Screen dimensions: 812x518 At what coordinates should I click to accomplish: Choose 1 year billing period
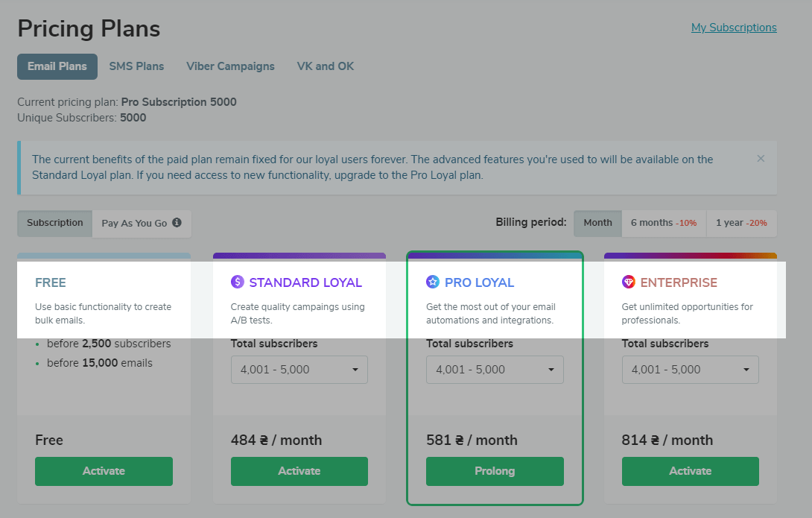(x=741, y=224)
